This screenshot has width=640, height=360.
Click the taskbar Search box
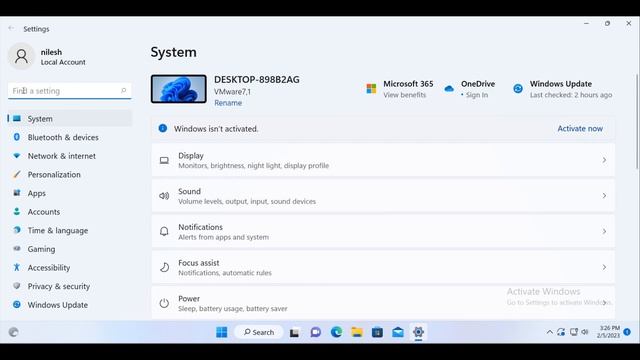tap(259, 332)
